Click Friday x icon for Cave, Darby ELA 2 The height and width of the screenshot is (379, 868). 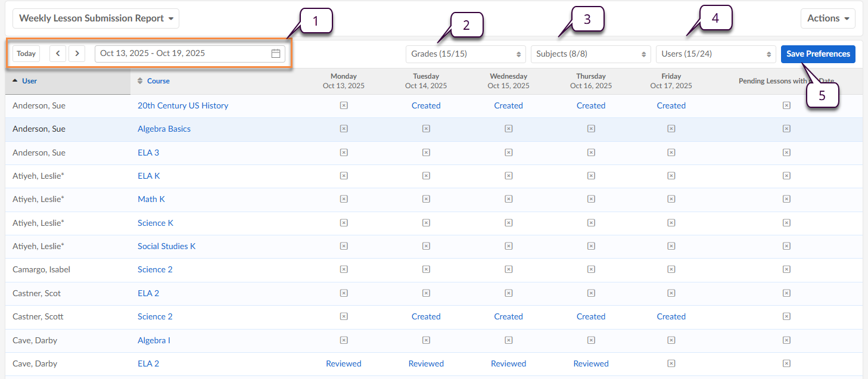(671, 364)
